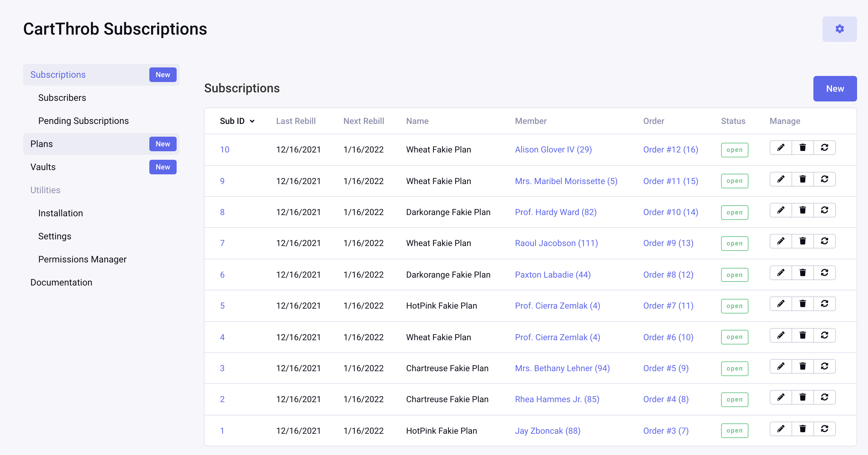
Task: Rebill subscription 9 with refresh icon
Action: 825,179
